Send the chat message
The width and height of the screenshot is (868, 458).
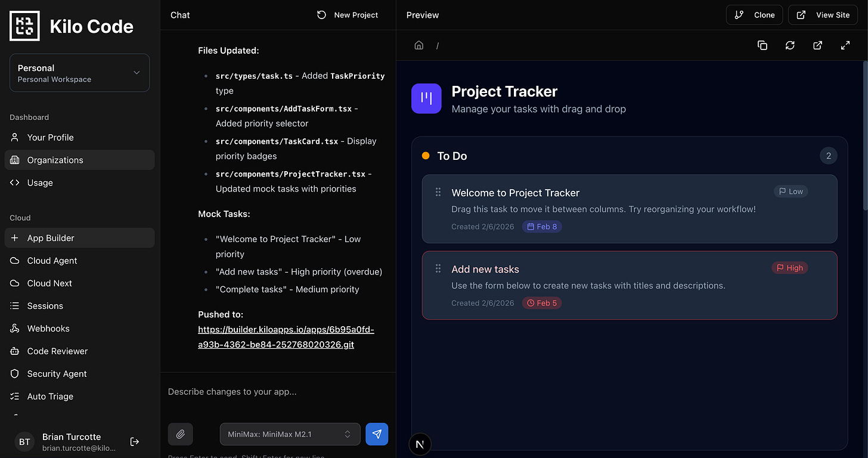[377, 434]
